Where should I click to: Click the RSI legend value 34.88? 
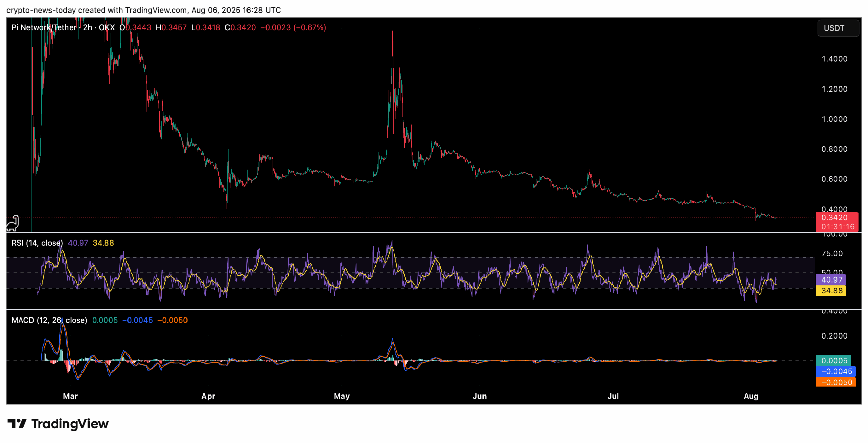pyautogui.click(x=103, y=243)
